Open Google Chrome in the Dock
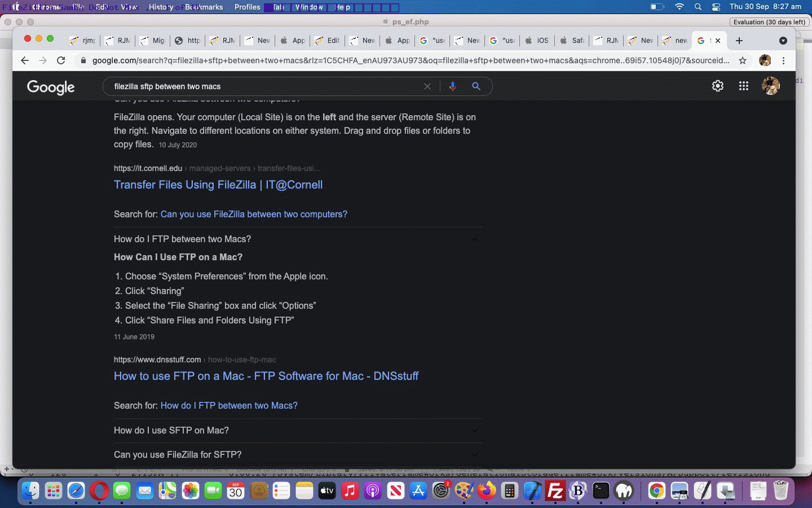This screenshot has width=812, height=508. pyautogui.click(x=656, y=491)
